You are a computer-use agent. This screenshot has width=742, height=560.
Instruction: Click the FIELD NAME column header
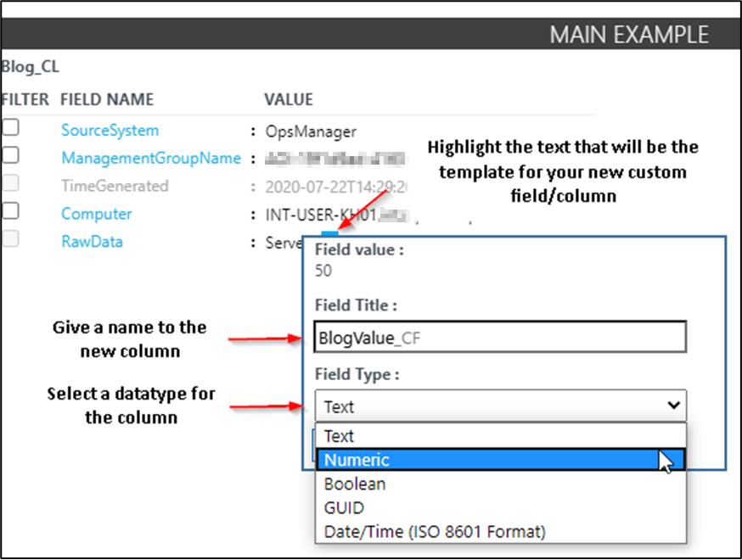(107, 99)
